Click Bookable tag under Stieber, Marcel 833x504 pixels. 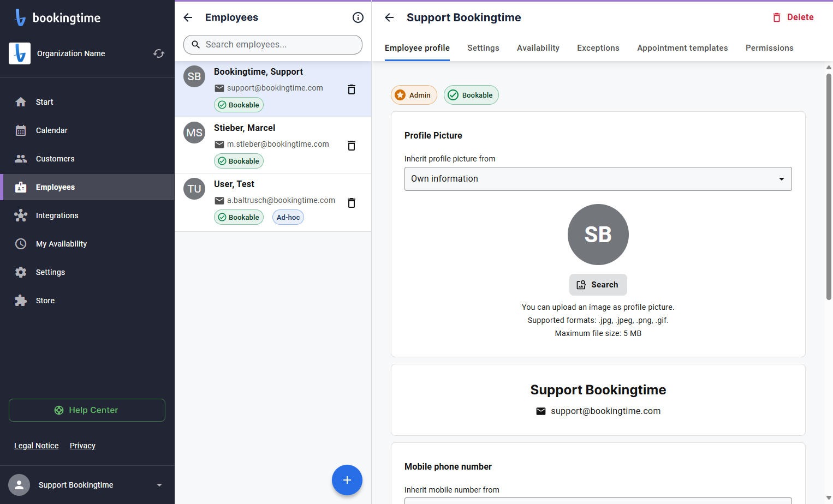point(239,161)
